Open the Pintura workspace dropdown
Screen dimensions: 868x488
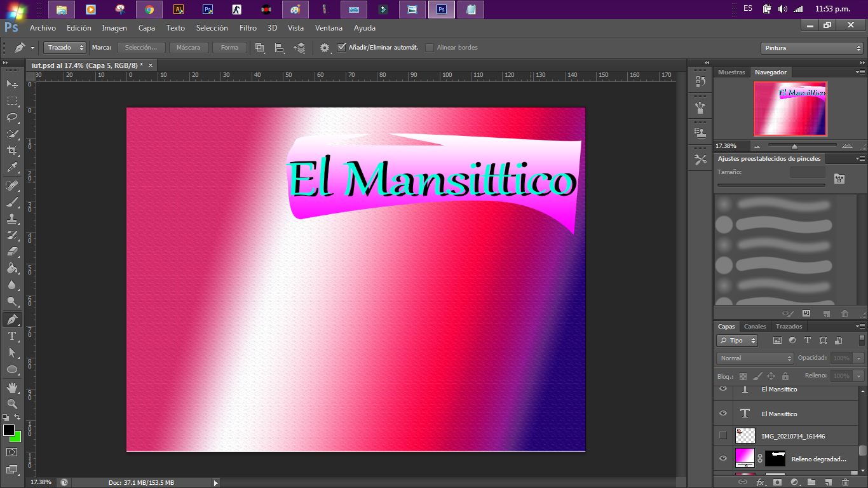tap(812, 48)
